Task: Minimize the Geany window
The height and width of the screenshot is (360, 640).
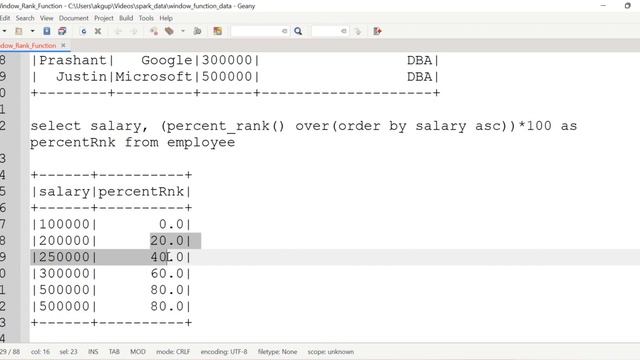Action: point(603,6)
